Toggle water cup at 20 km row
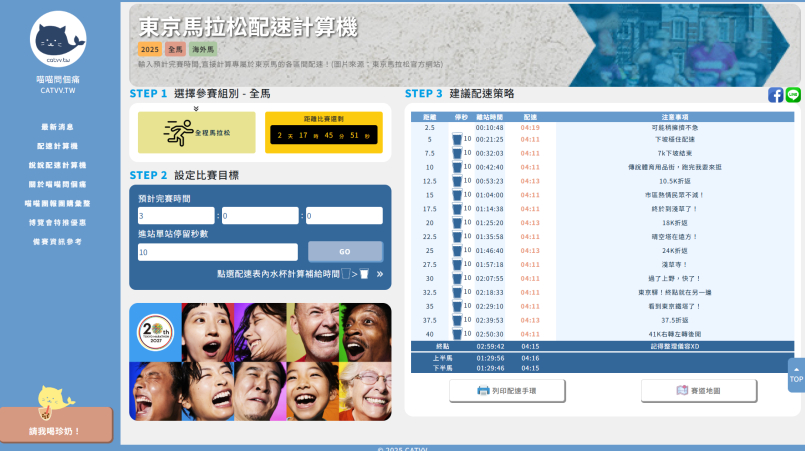This screenshot has width=805, height=451. (457, 223)
